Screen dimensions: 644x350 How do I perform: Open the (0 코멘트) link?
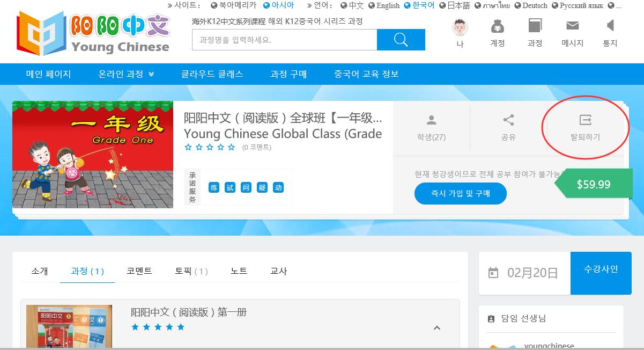pos(256,147)
